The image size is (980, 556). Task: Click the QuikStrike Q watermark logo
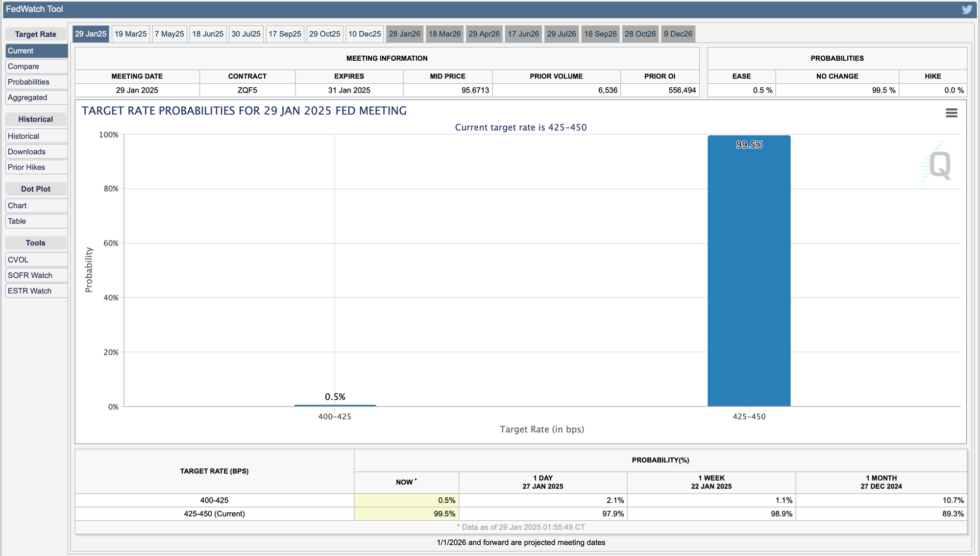pos(939,166)
